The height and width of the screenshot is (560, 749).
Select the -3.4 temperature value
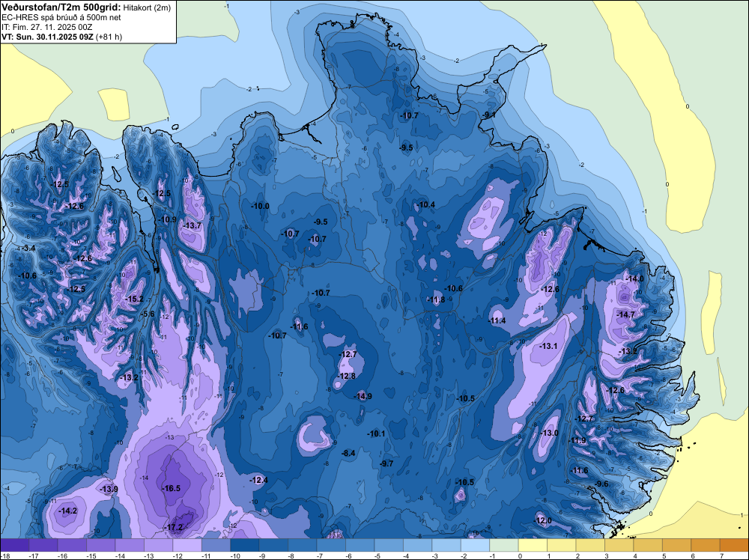pyautogui.click(x=28, y=248)
